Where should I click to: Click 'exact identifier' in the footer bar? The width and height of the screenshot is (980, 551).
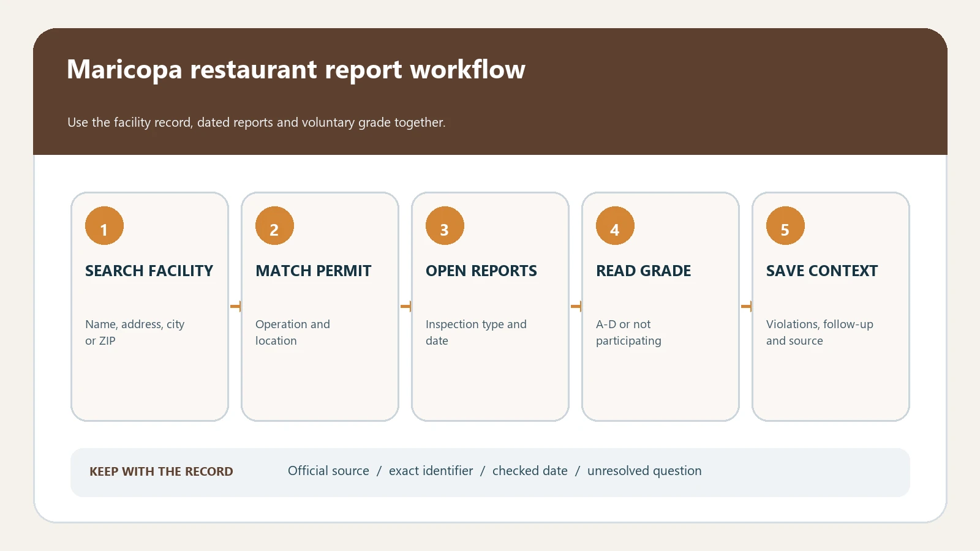(x=431, y=471)
